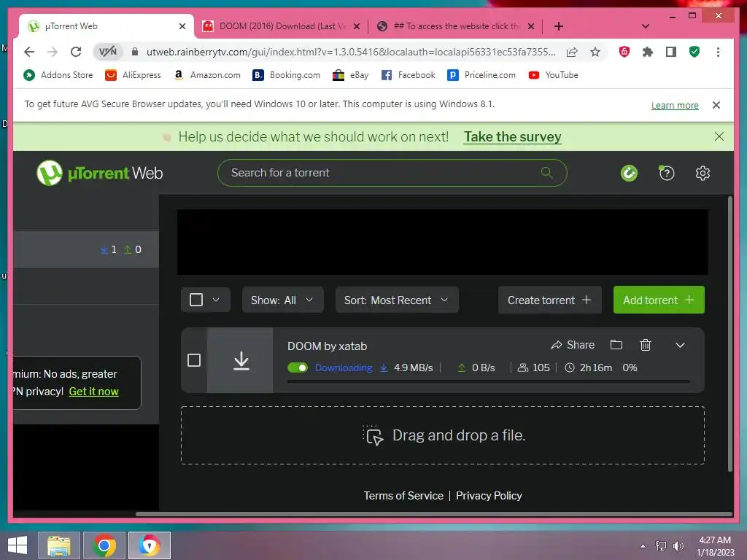747x560 pixels.
Task: Open the extensions puzzle icon
Action: pyautogui.click(x=648, y=52)
